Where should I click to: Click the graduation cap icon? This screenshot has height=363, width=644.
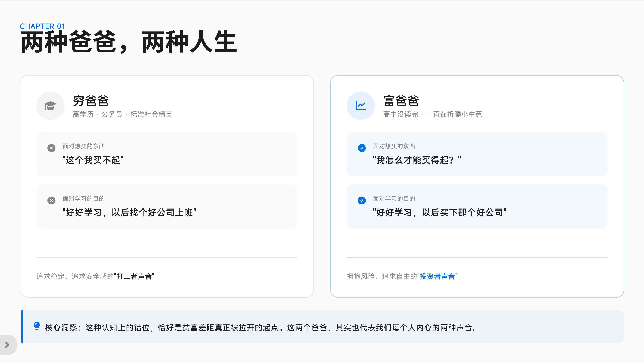tap(50, 106)
